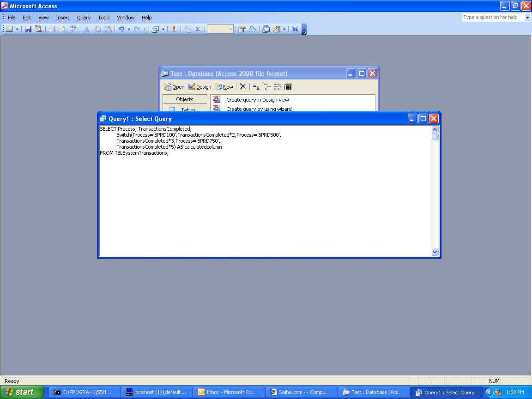Open the Query menu
The width and height of the screenshot is (532, 399).
[x=84, y=18]
